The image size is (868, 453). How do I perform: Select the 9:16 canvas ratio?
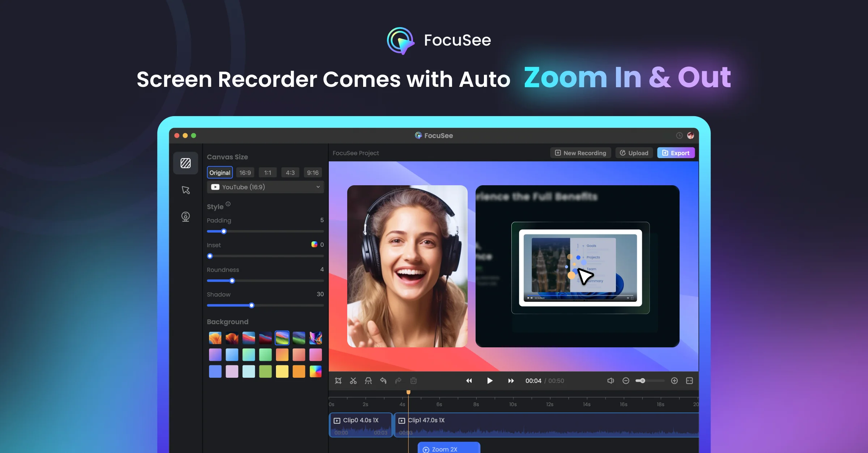click(x=312, y=173)
